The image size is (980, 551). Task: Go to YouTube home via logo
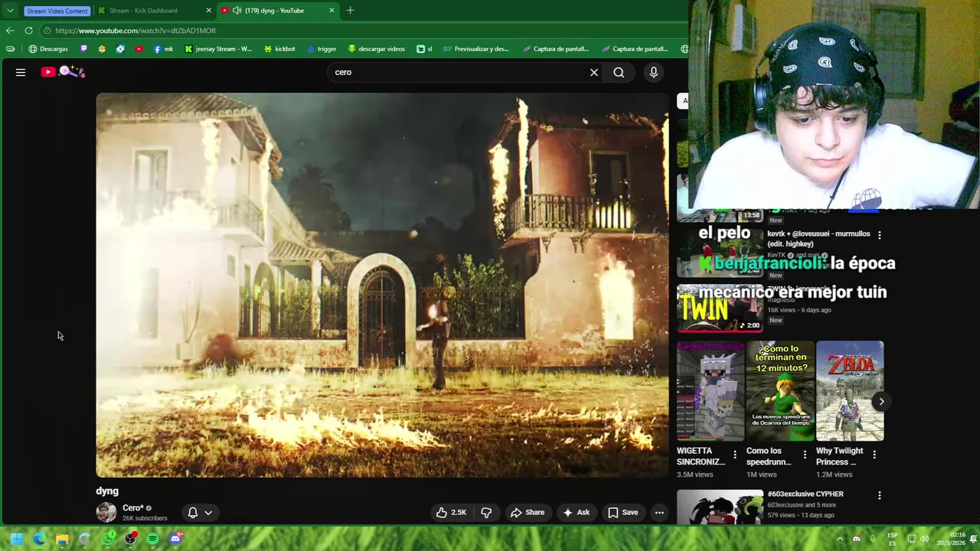point(63,72)
